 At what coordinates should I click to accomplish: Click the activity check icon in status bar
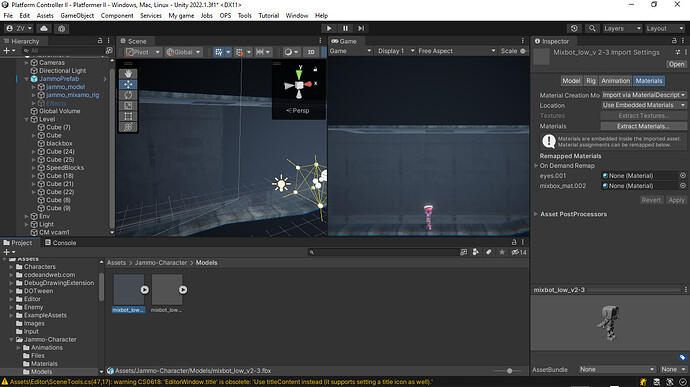(683, 382)
